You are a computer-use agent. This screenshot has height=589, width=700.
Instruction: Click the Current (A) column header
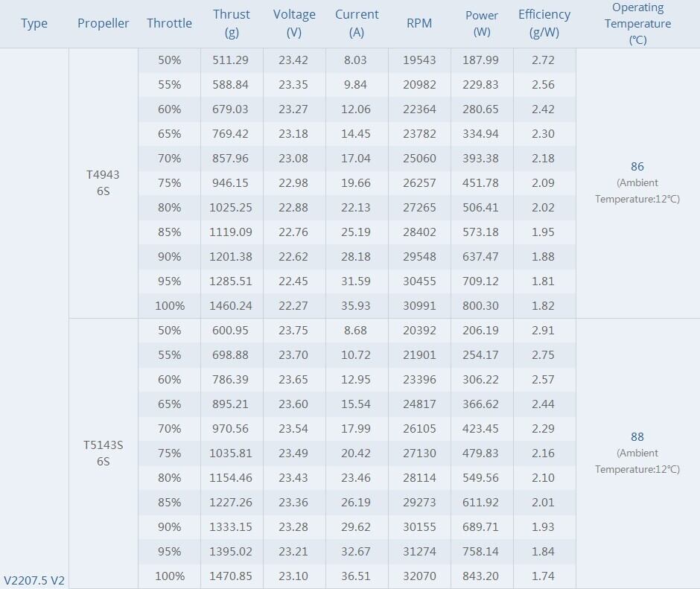coord(357,23)
